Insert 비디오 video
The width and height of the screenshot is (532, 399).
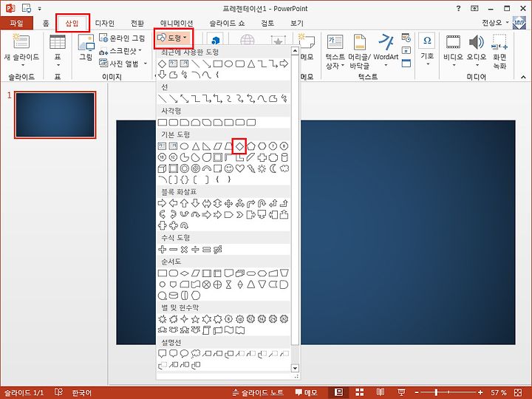click(453, 50)
